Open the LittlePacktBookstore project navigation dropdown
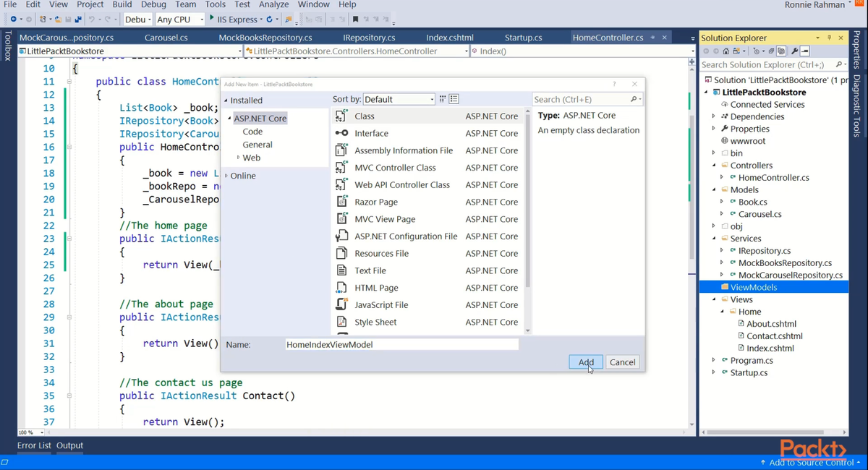The width and height of the screenshot is (868, 470). pos(130,51)
